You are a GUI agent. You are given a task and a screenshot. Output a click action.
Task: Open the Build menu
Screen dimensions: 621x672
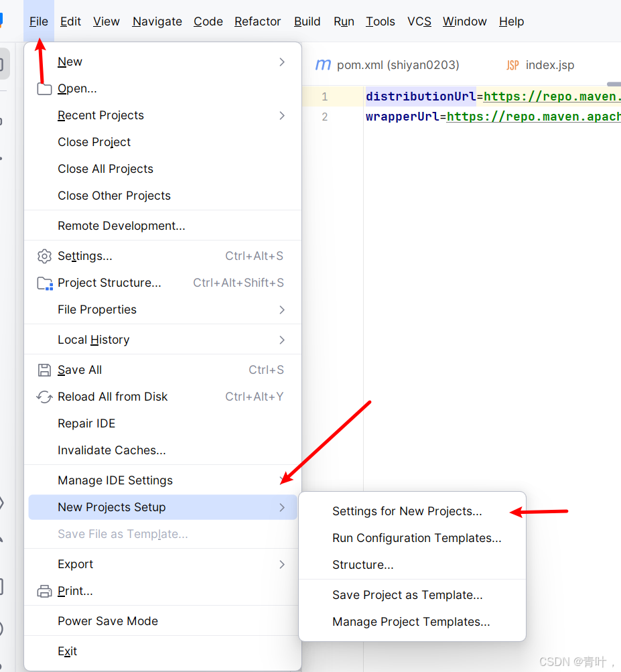pos(307,21)
